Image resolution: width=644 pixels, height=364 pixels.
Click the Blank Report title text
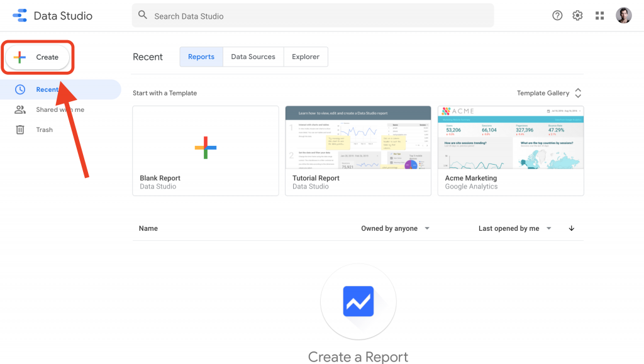[160, 178]
